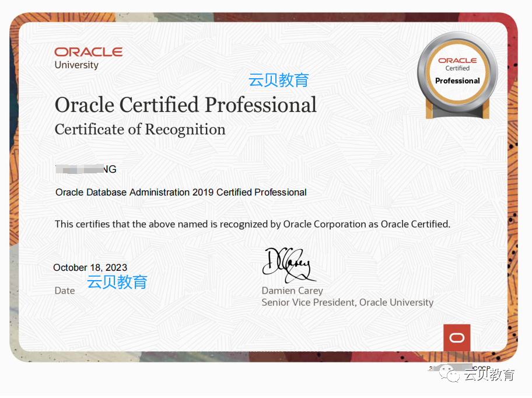This screenshot has width=532, height=398.
Task: Click the date 'October 18, 2023'
Action: coord(90,268)
